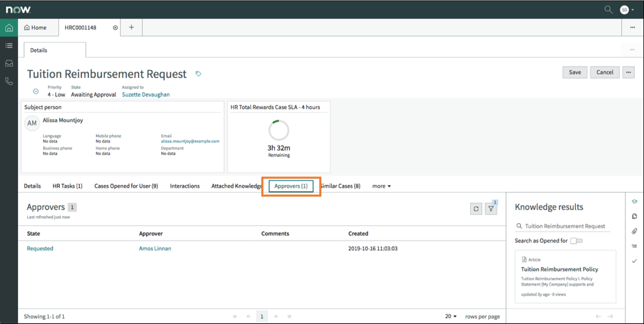Click the AM avatar of Alissa Mountjoy

point(32,123)
